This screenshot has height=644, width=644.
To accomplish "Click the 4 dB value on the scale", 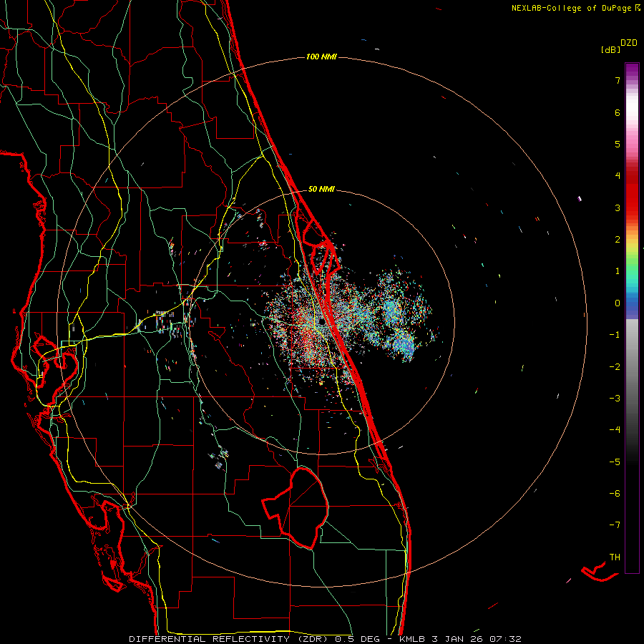I will tap(618, 176).
